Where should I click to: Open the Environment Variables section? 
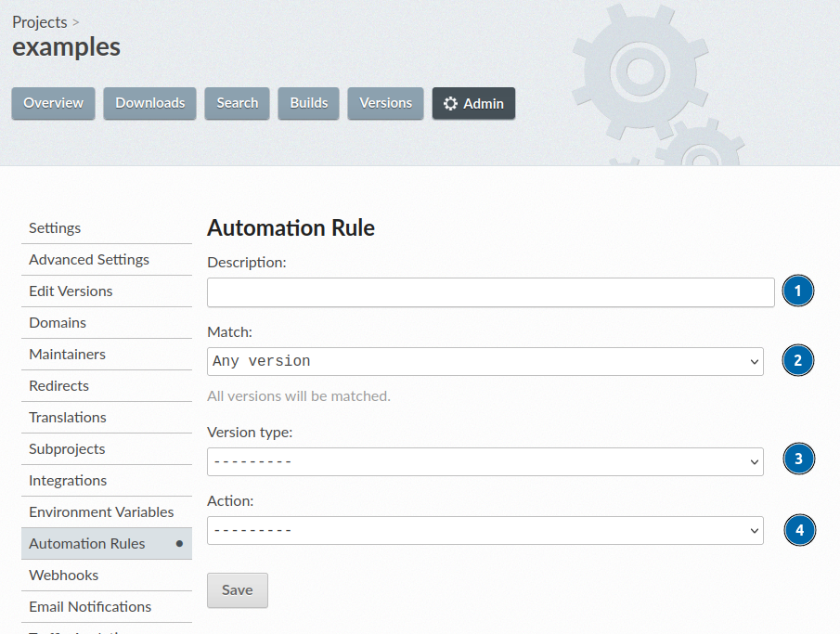(x=102, y=511)
